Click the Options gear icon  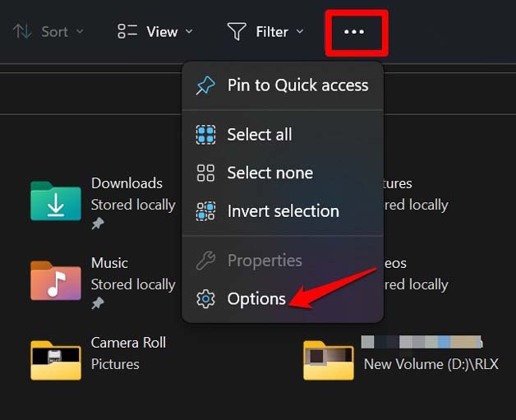click(x=205, y=299)
